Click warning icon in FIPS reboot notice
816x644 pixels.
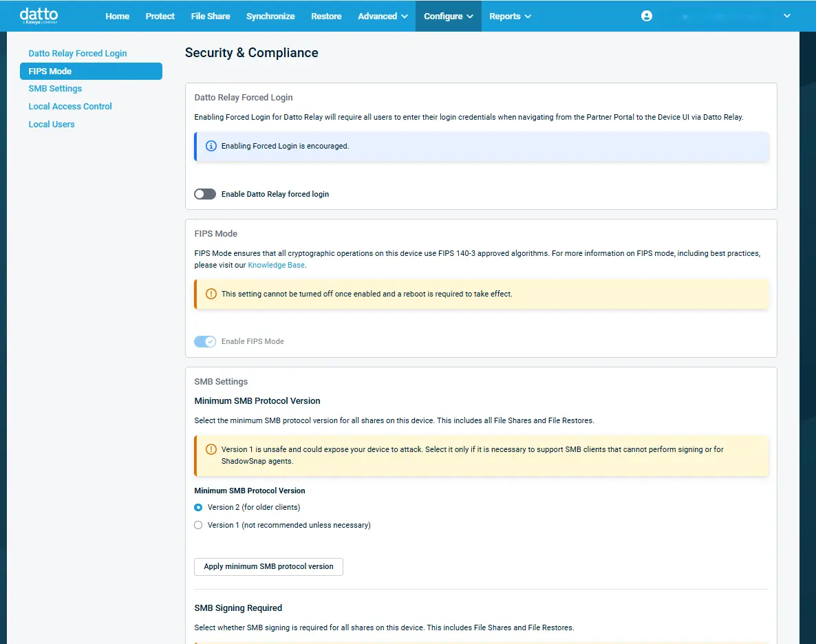(211, 294)
